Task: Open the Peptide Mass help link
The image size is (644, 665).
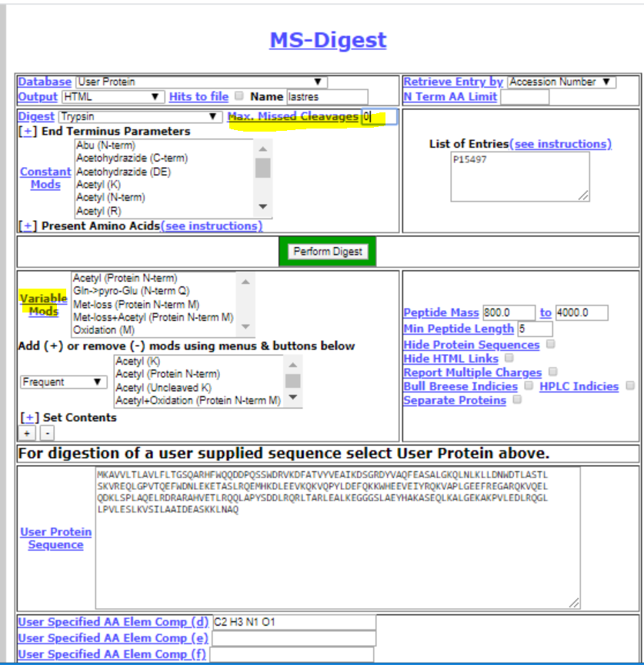Action: pos(441,312)
